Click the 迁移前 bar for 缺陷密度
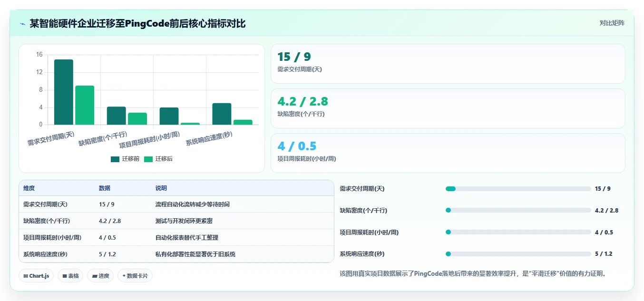This screenshot has height=301, width=644. pyautogui.click(x=117, y=116)
